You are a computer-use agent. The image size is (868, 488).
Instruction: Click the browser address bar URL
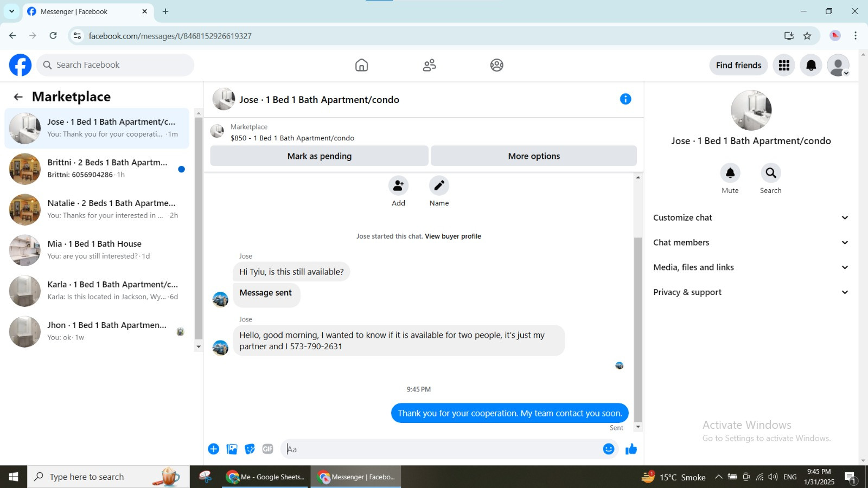coord(170,36)
